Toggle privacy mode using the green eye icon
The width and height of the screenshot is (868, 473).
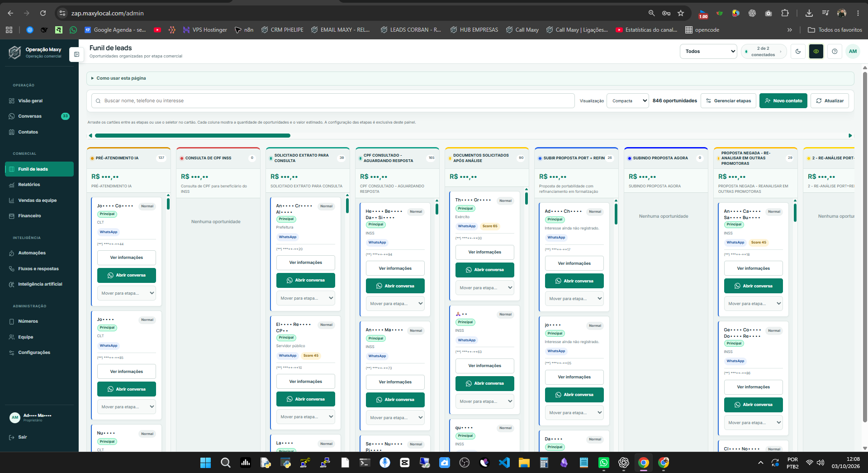tap(816, 52)
